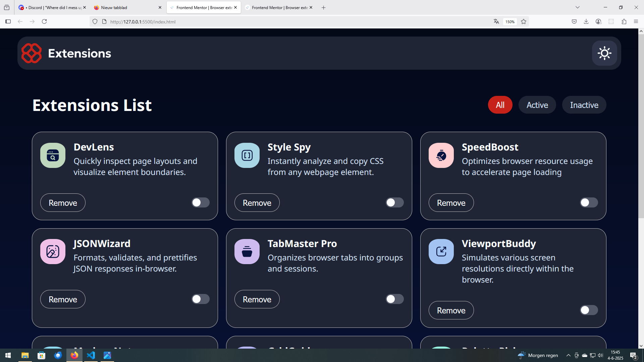Click the SpeedBoost extension icon

tap(441, 156)
